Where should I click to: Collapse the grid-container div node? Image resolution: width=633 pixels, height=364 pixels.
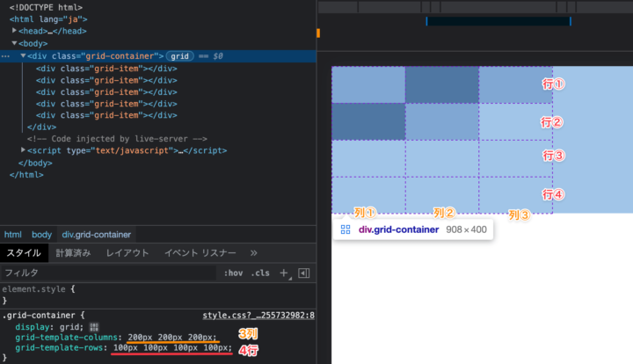tap(23, 55)
